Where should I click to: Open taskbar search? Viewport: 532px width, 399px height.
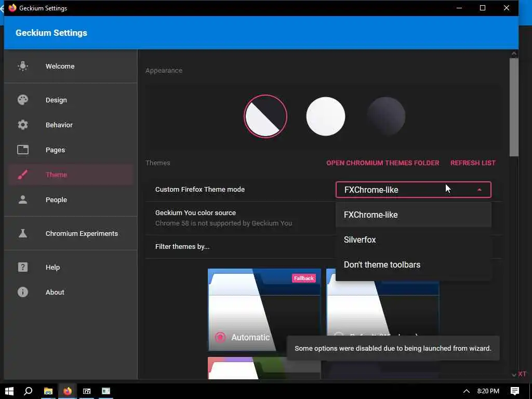click(28, 391)
